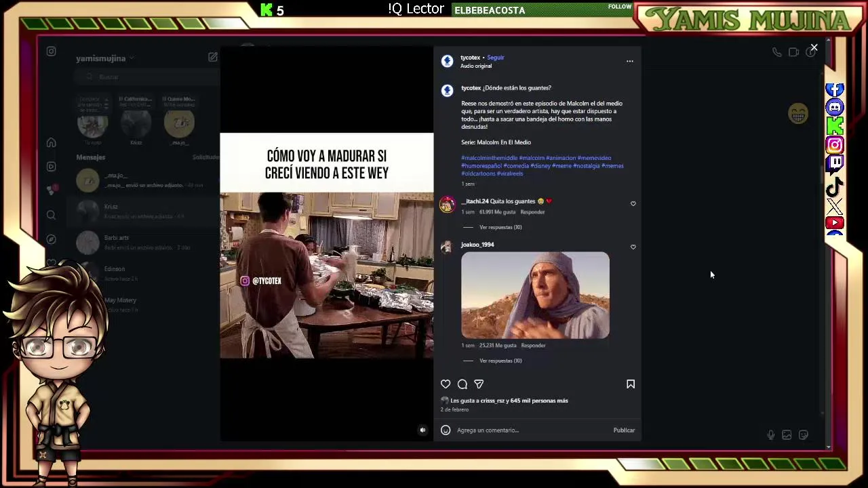This screenshot has height=488, width=868.
Task: Click 61.991 Me gusta count
Action: coord(497,212)
